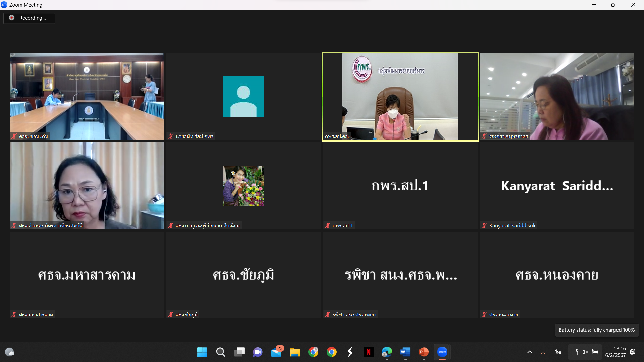Select the รองศธจ.สมุทรสาคร video tile

click(557, 97)
